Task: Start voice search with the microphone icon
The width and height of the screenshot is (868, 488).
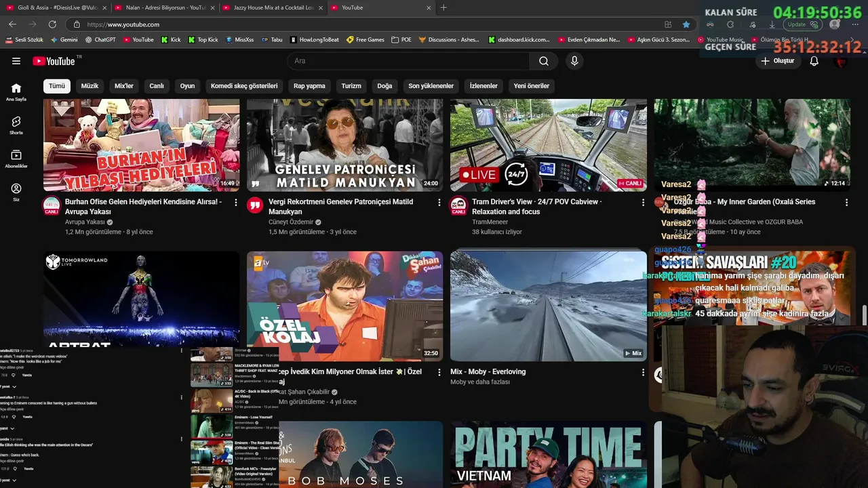Action: (x=574, y=61)
